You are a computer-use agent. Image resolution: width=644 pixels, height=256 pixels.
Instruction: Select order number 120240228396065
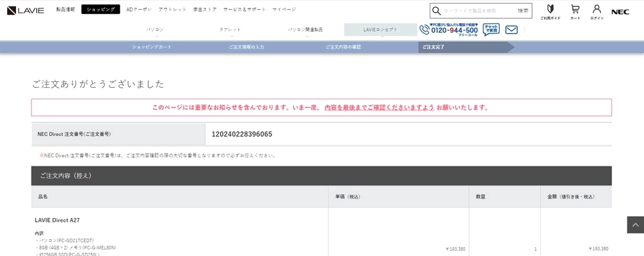[242, 134]
